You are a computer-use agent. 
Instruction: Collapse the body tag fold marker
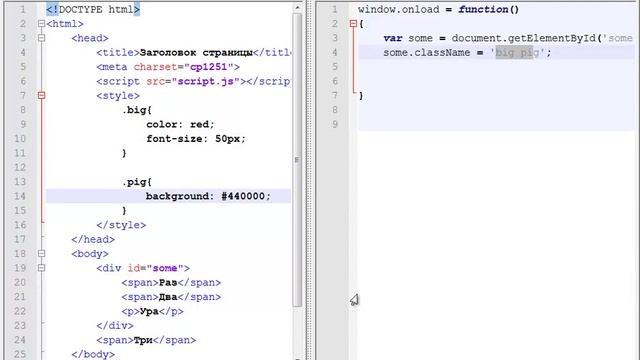(x=41, y=253)
